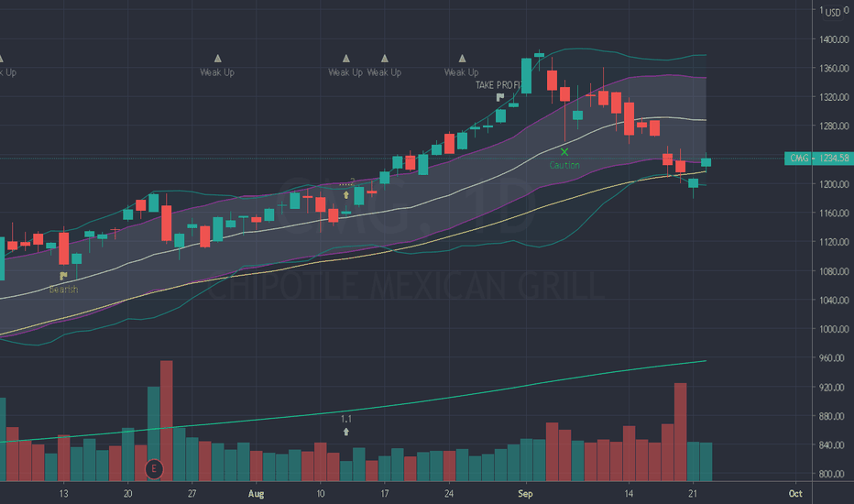Click the 27 date on time axis

pyautogui.click(x=192, y=494)
